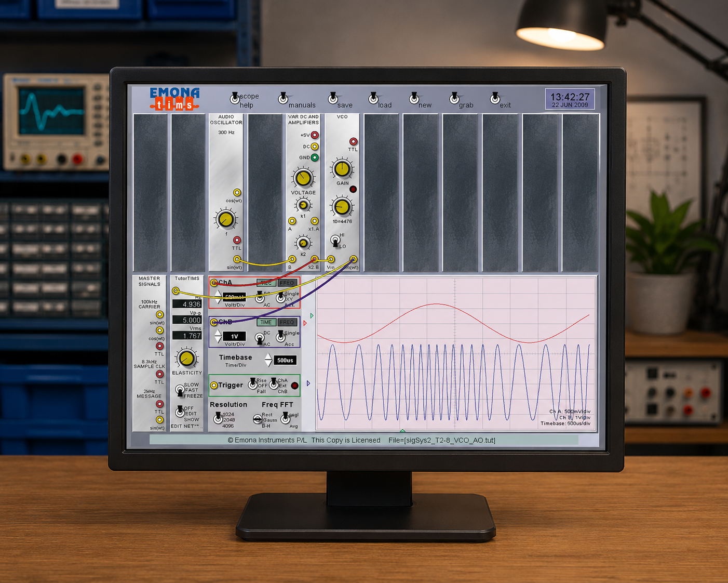
Task: Click the 8.3kHz sample clock TTL socket
Action: (160, 374)
